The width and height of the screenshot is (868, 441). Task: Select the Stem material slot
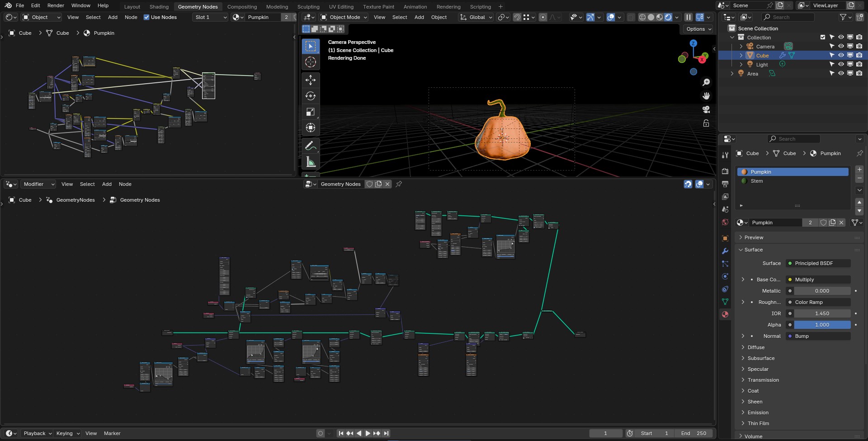click(x=756, y=181)
